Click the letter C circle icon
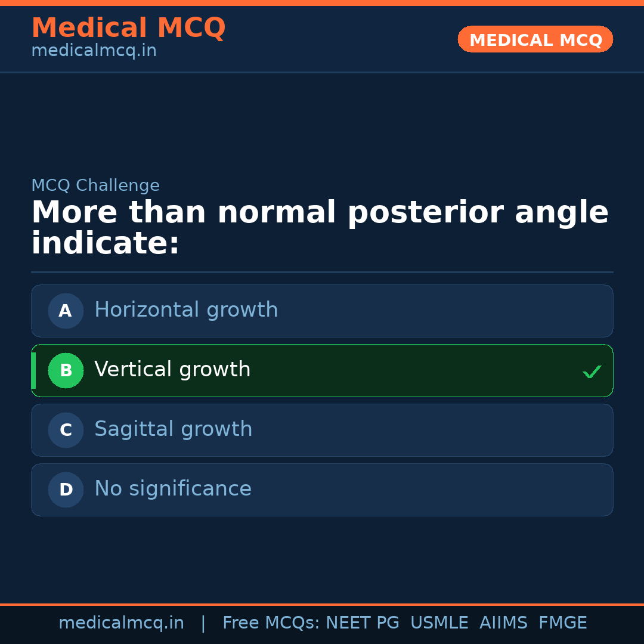The height and width of the screenshot is (644, 644). tap(66, 430)
